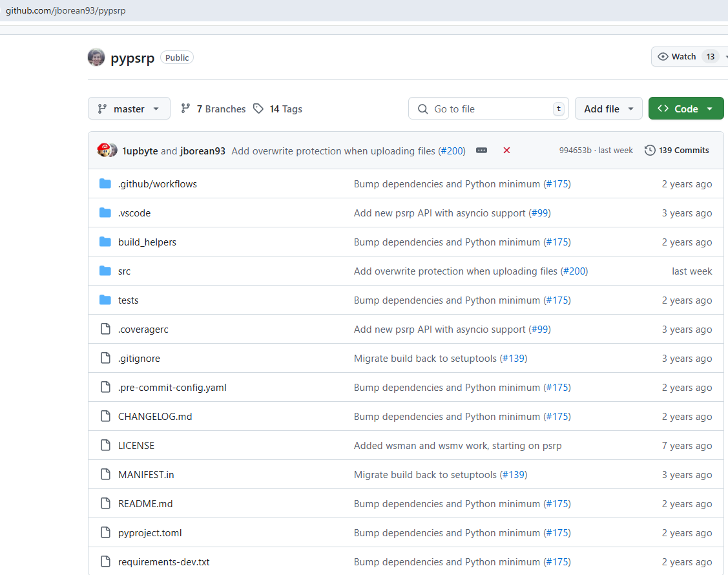Click the 994653b commit hash

[575, 151]
